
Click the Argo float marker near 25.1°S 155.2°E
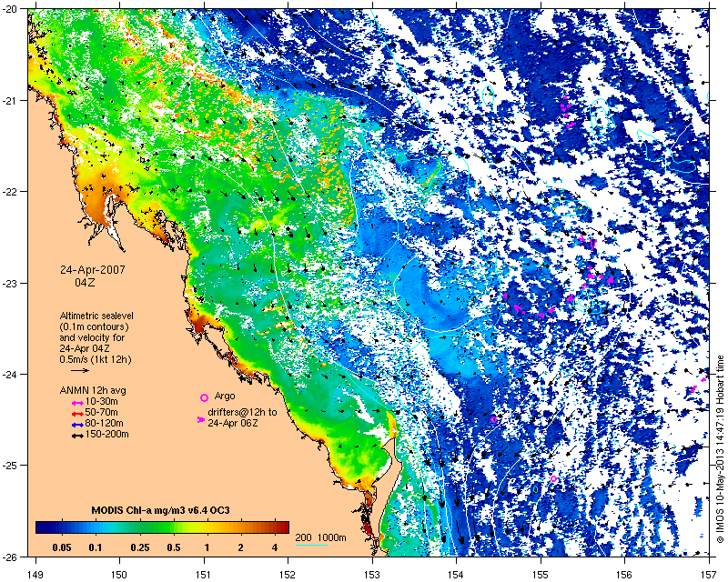pos(553,478)
